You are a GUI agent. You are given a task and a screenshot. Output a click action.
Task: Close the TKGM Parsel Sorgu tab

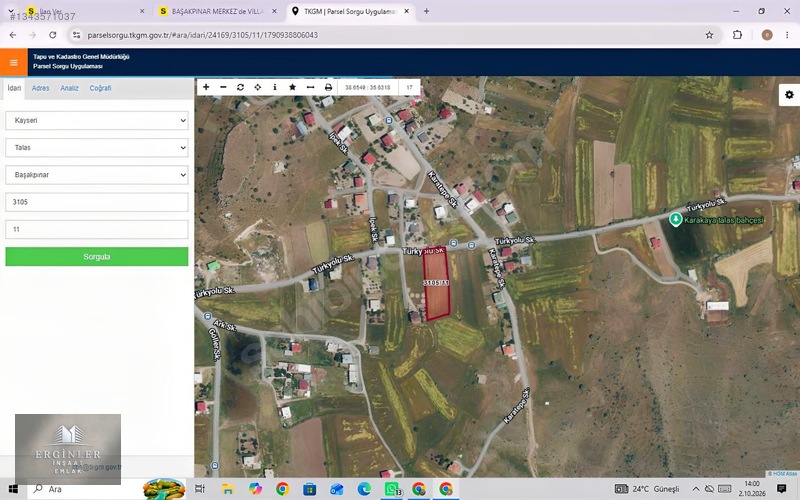tap(407, 11)
